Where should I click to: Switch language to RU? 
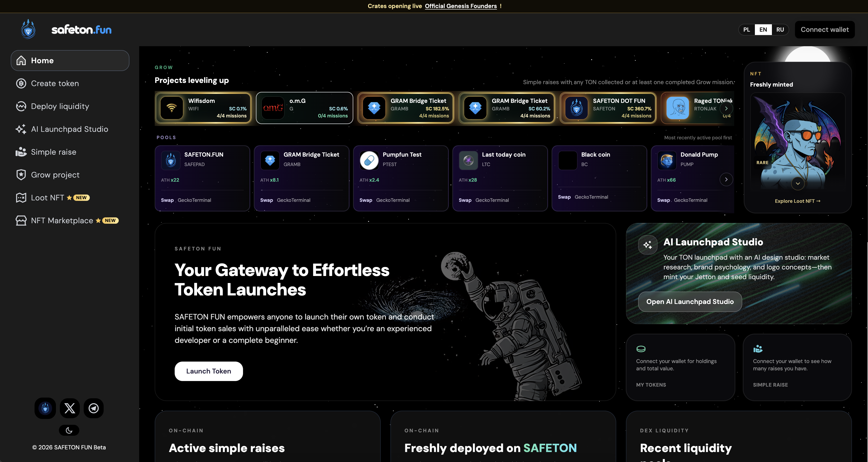pyautogui.click(x=780, y=30)
